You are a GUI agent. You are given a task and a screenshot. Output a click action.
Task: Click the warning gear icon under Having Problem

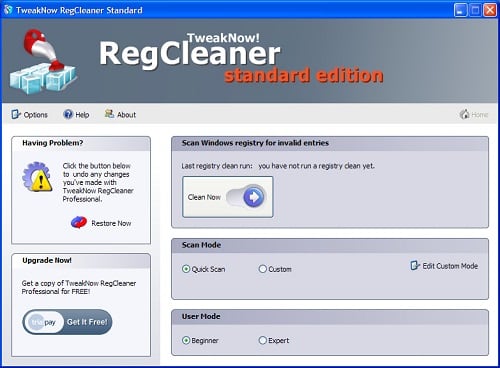pos(37,177)
